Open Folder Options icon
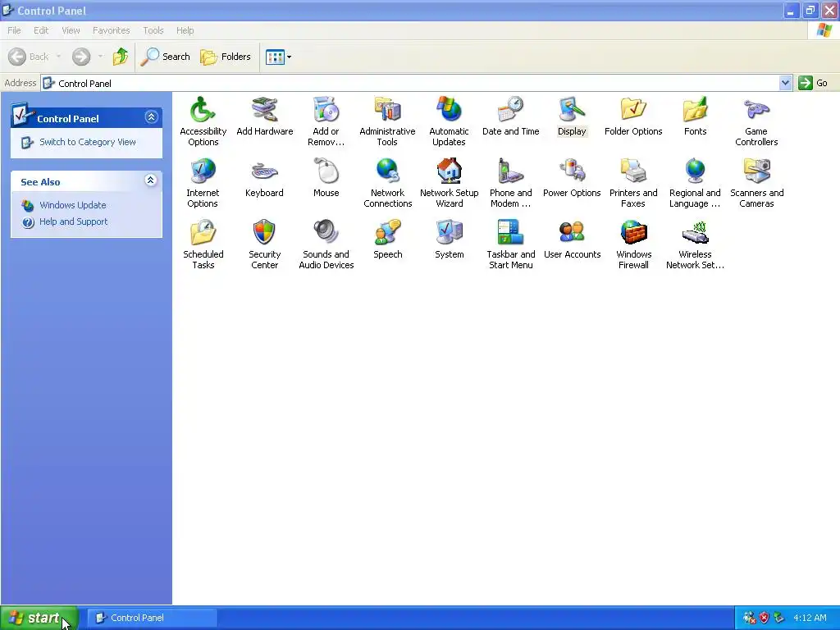Screen dimensions: 840x630 point(633,116)
